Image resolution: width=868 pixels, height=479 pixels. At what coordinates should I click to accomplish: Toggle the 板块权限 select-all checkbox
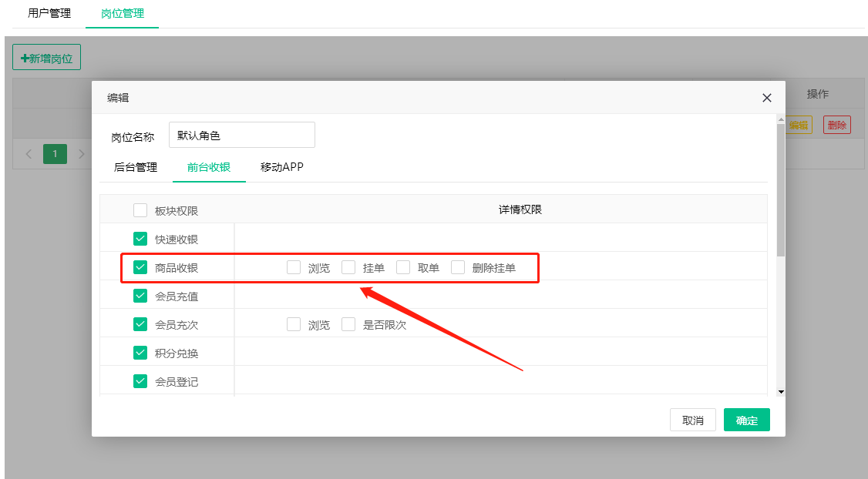tap(140, 210)
